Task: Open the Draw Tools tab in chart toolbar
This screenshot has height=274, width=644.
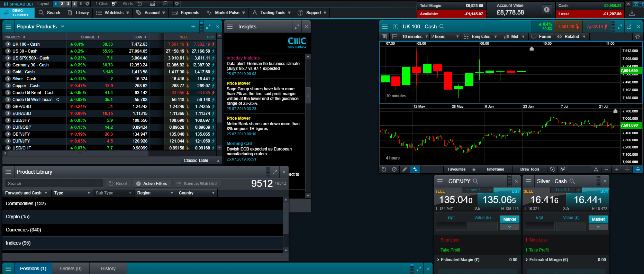Action: [x=529, y=170]
